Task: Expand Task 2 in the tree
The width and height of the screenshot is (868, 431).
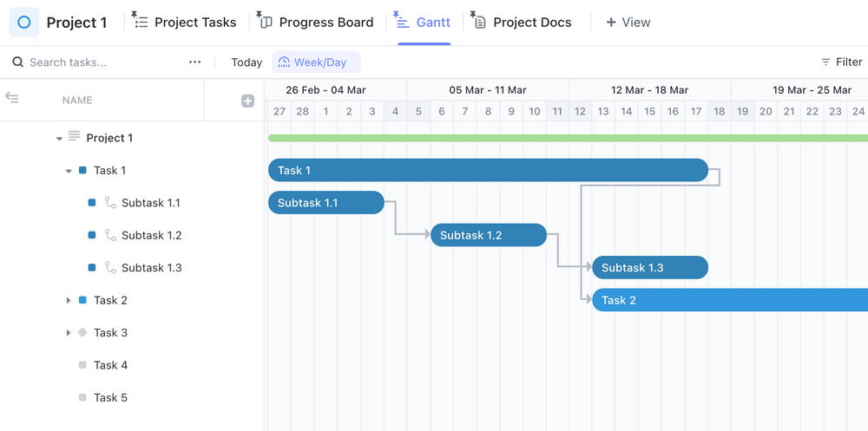Action: coord(69,300)
